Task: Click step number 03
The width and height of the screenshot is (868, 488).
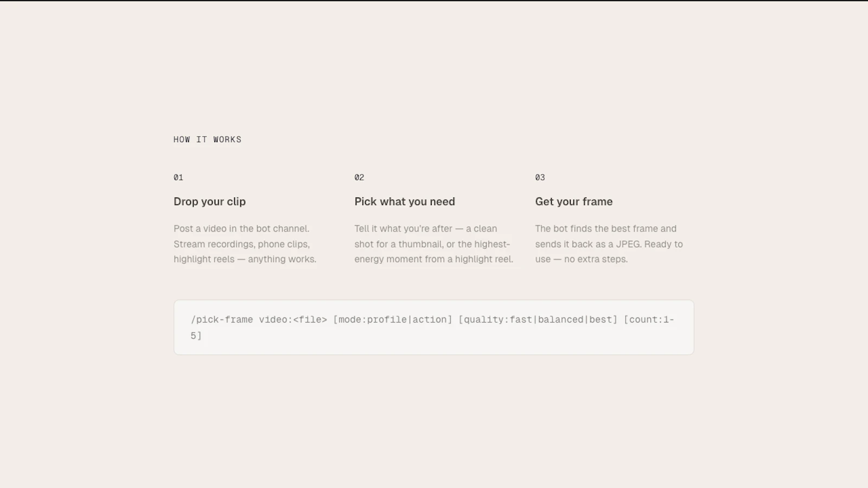Action: pyautogui.click(x=540, y=177)
